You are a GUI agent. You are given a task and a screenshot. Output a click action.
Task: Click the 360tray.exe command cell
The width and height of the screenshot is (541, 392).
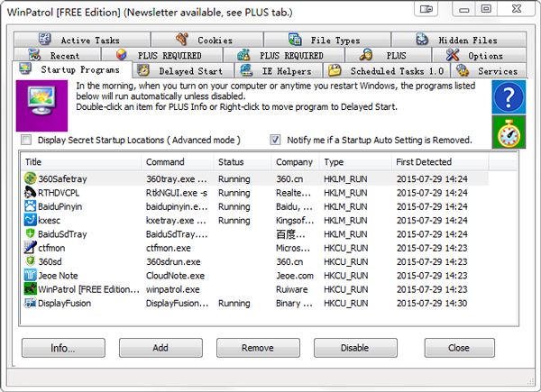(177, 179)
